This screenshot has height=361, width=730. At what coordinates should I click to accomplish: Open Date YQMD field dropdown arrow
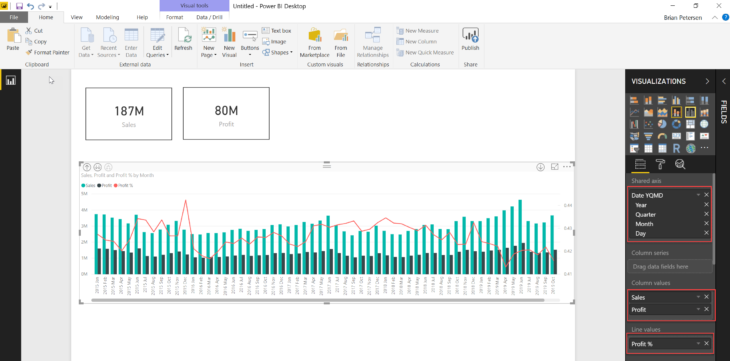[x=698, y=195]
